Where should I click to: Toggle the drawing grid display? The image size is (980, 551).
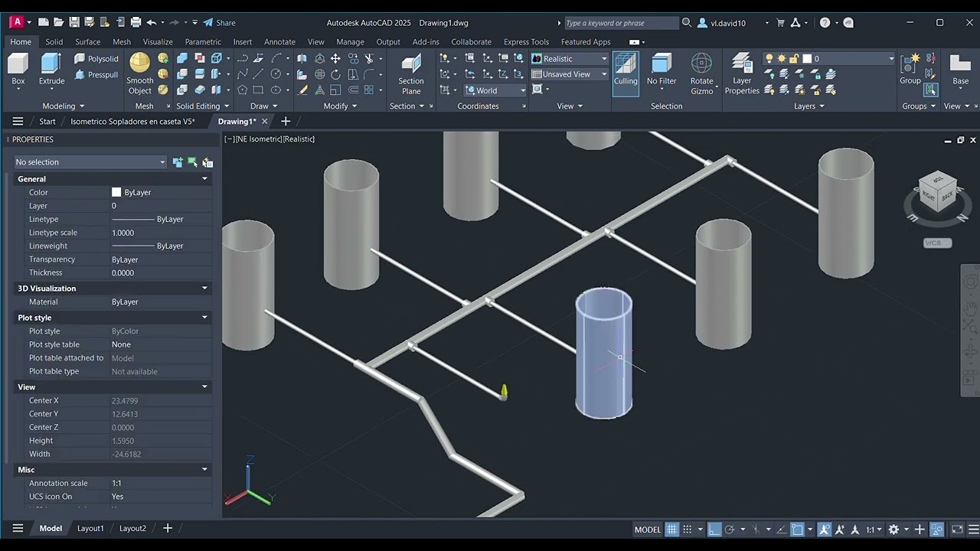click(x=671, y=530)
